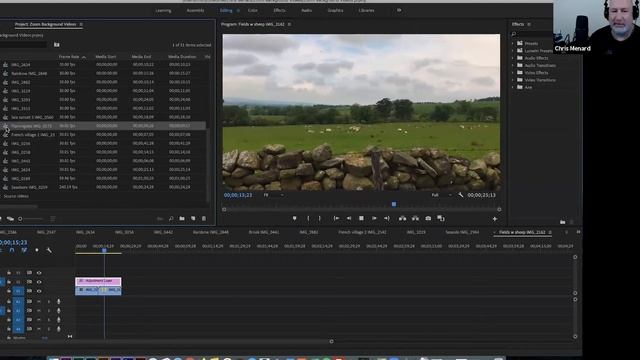Switch to the Color workspace

(253, 11)
